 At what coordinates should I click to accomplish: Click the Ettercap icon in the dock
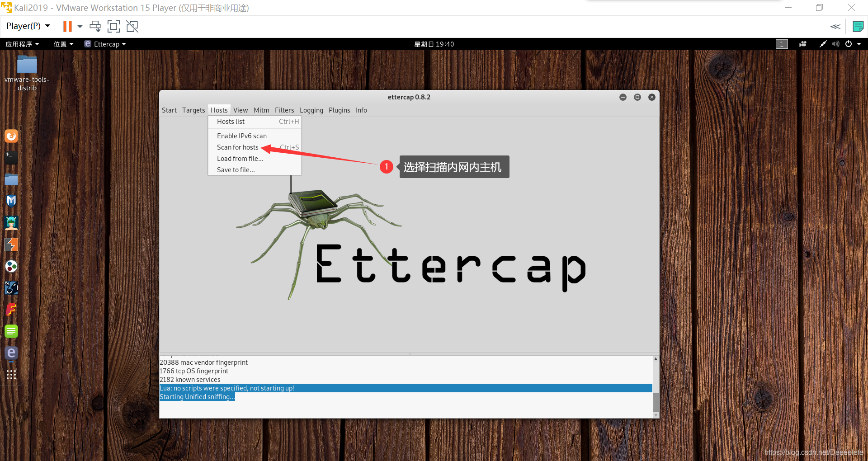[x=11, y=353]
